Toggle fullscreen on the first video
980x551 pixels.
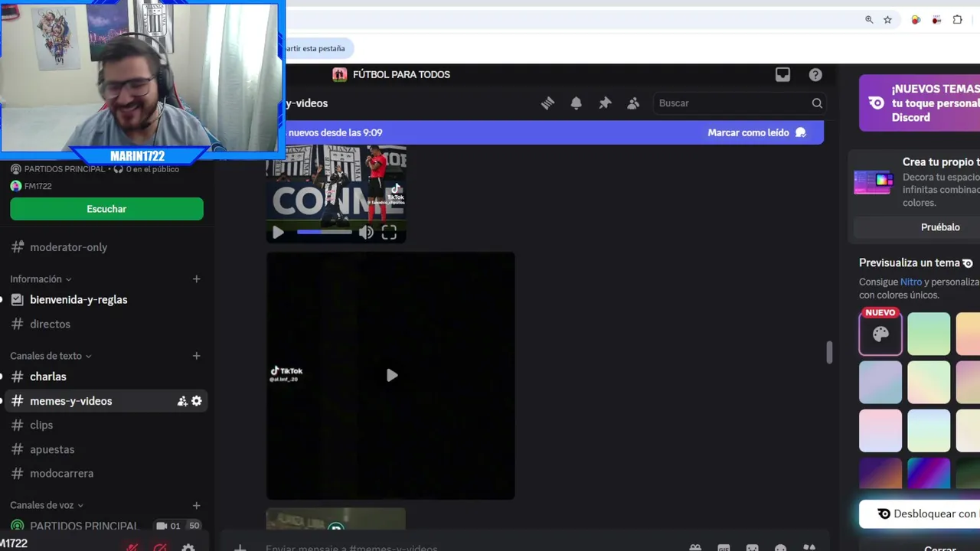pyautogui.click(x=389, y=233)
